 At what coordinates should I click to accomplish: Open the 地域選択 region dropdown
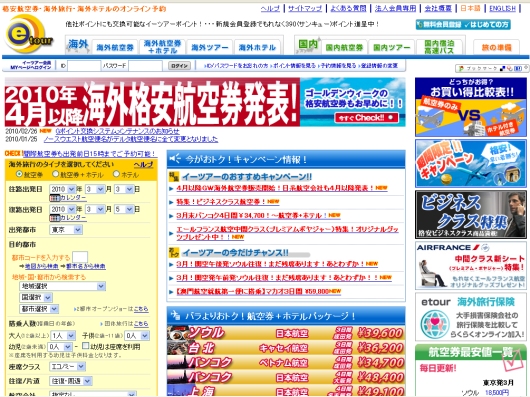tap(63, 286)
